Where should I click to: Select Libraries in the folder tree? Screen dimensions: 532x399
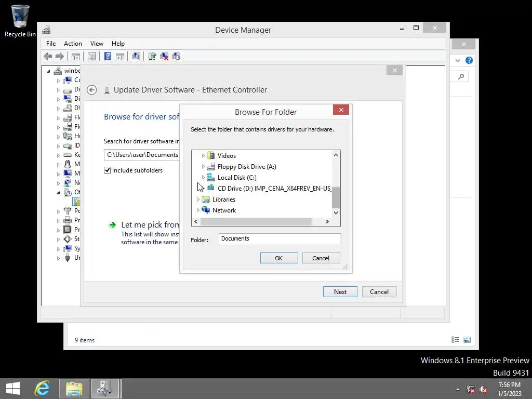tap(218, 199)
